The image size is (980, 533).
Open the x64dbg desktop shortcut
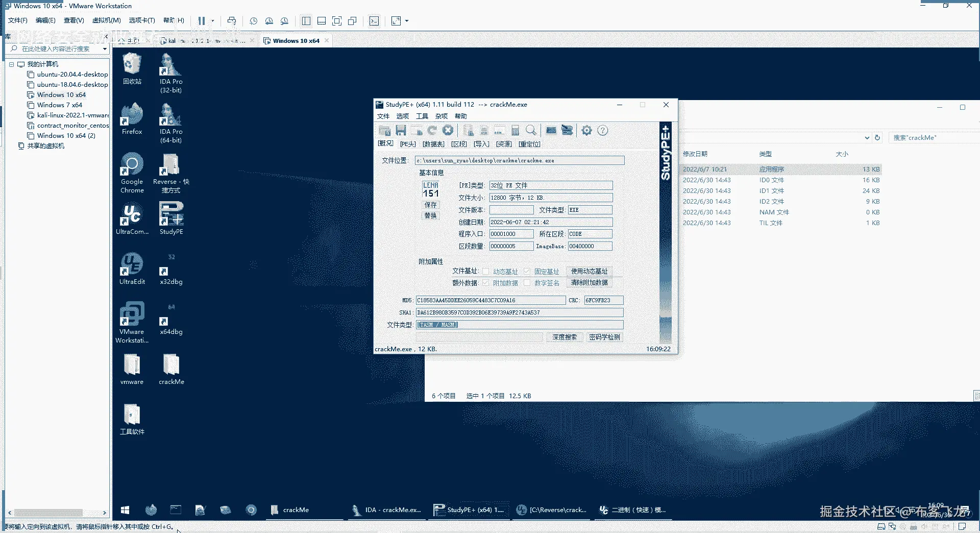171,320
